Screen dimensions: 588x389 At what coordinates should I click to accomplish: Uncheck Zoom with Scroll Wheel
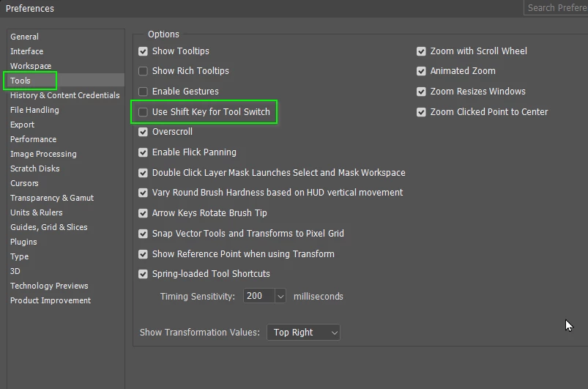421,51
